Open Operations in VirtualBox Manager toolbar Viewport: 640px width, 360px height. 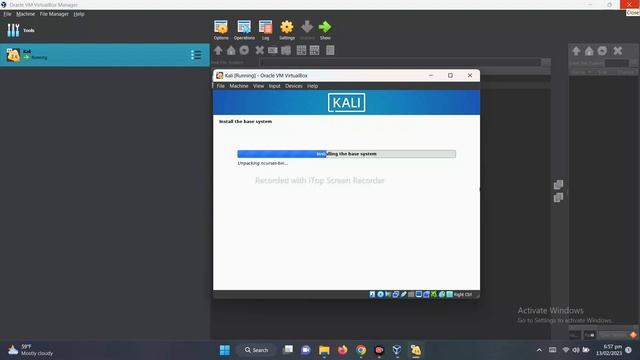244,30
